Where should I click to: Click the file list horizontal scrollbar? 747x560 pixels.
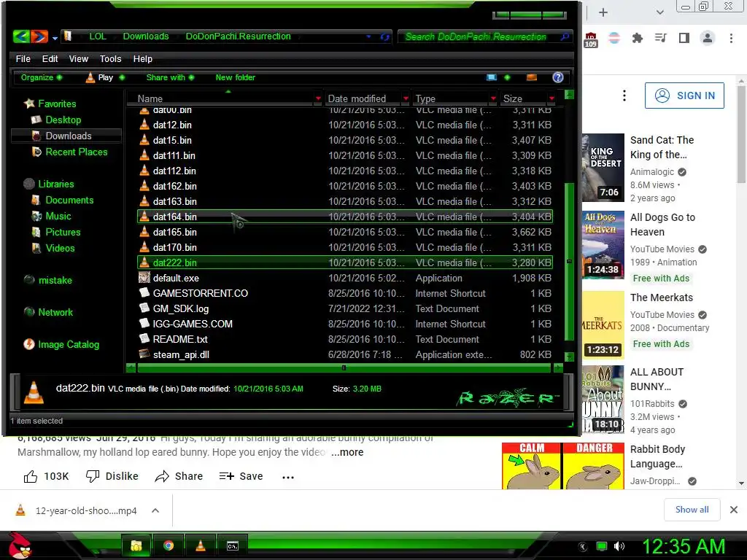344,367
